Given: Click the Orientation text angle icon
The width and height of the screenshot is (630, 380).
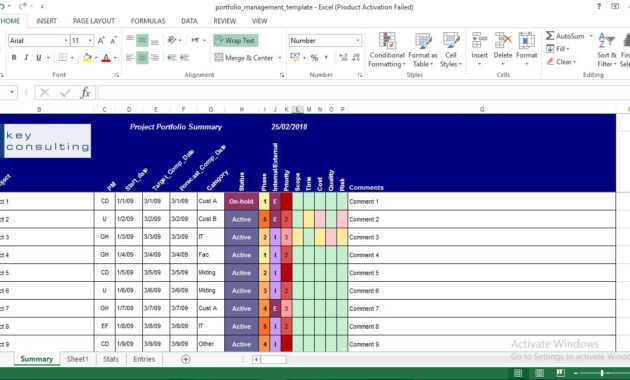Looking at the screenshot, I should coord(172,40).
